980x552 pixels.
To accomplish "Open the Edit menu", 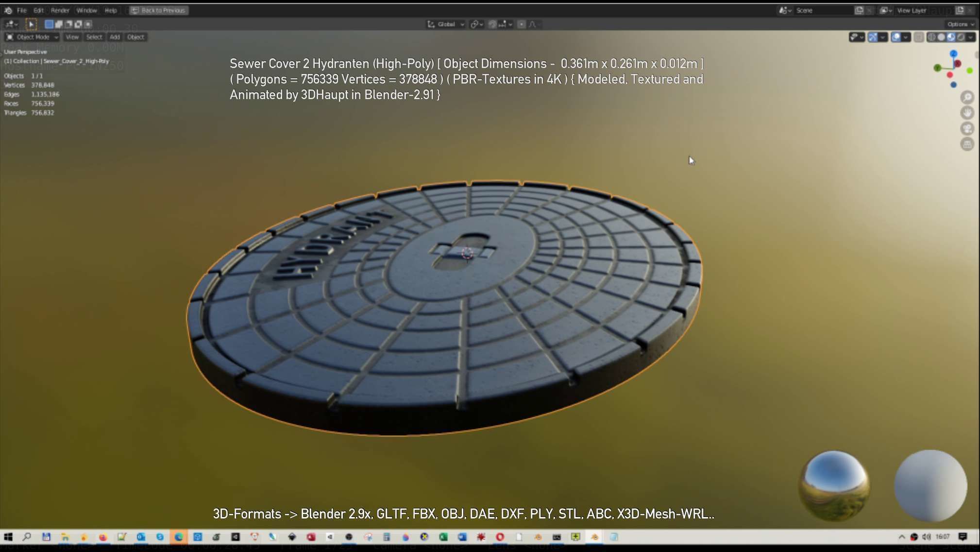I will point(39,10).
